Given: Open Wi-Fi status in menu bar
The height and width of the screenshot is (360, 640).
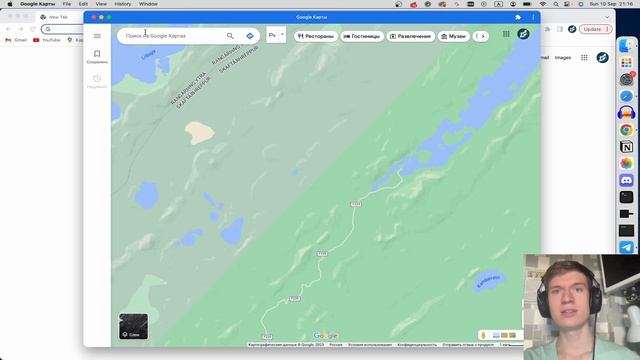Looking at the screenshot, I should point(542,4).
